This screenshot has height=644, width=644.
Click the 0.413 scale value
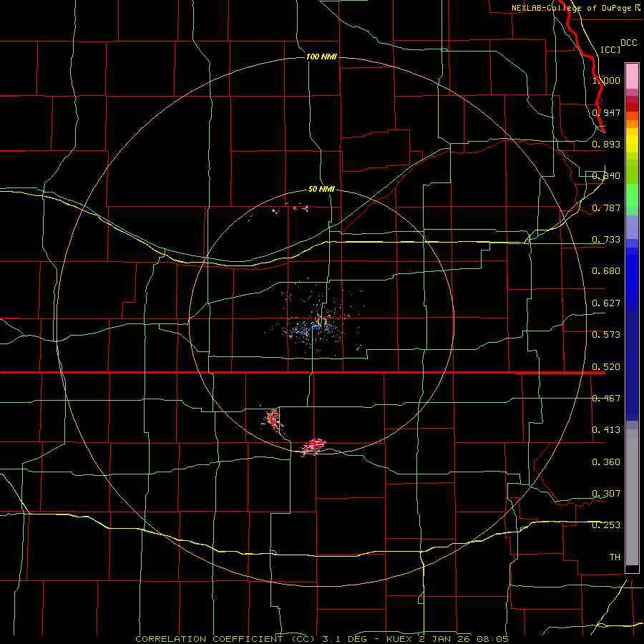click(606, 430)
